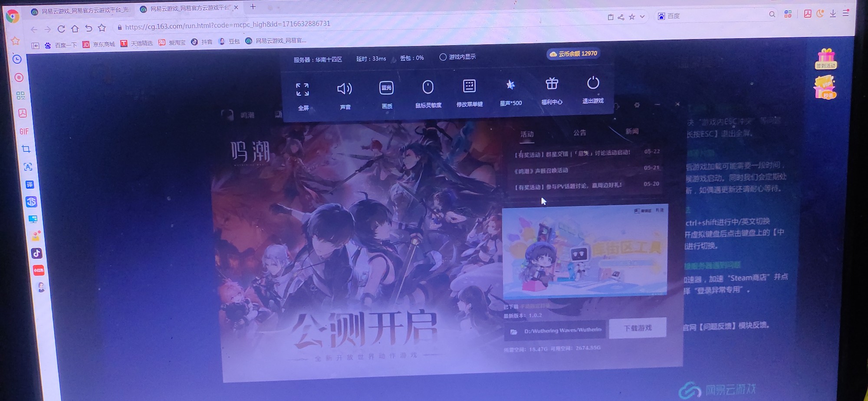Screen dimensions: 868x401
Task: Click the 退出游戏 power icon
Action: point(593,82)
